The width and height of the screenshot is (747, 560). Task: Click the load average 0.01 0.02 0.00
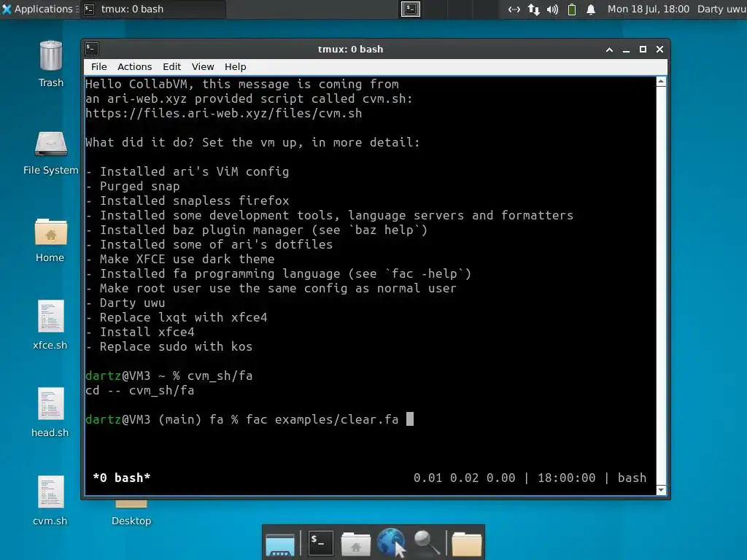(464, 478)
